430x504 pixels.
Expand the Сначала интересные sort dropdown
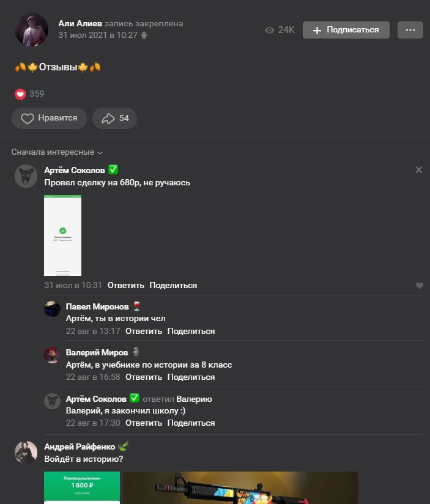click(57, 152)
